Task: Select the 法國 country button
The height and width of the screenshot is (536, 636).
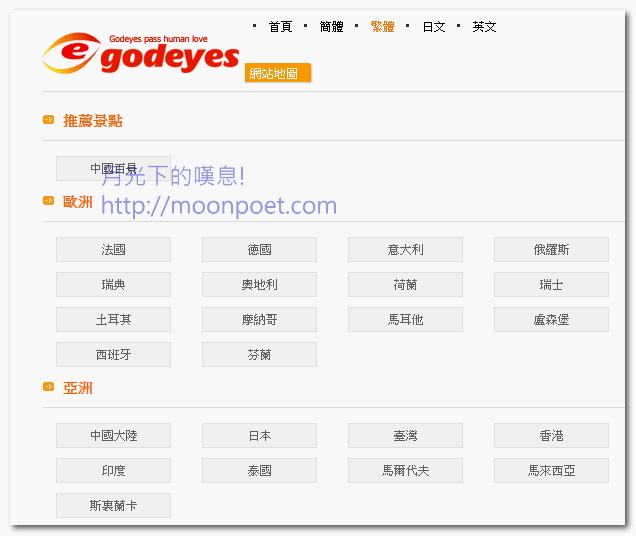Action: 113,249
